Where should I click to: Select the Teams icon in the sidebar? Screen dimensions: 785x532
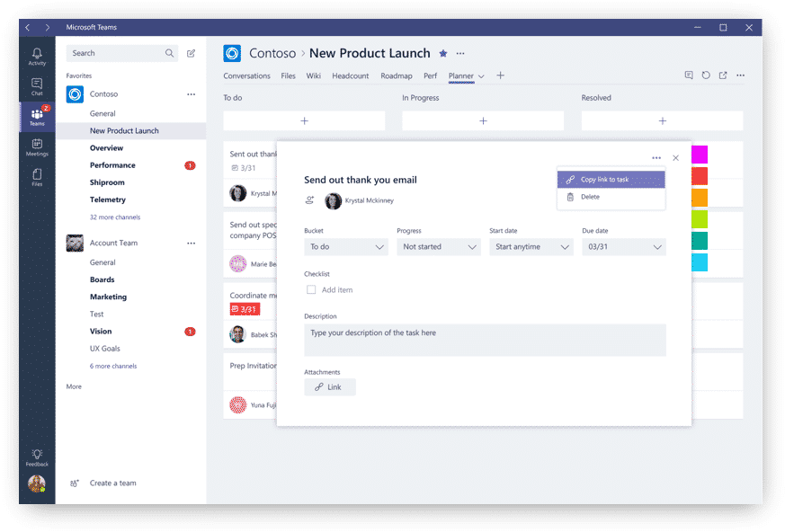(x=37, y=117)
